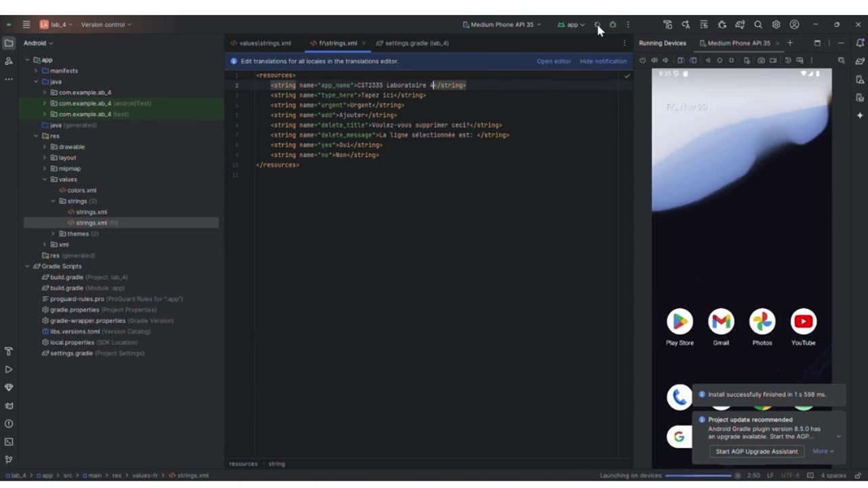Open more run actions menu
Image resolution: width=868 pixels, height=488 pixels.
click(628, 24)
